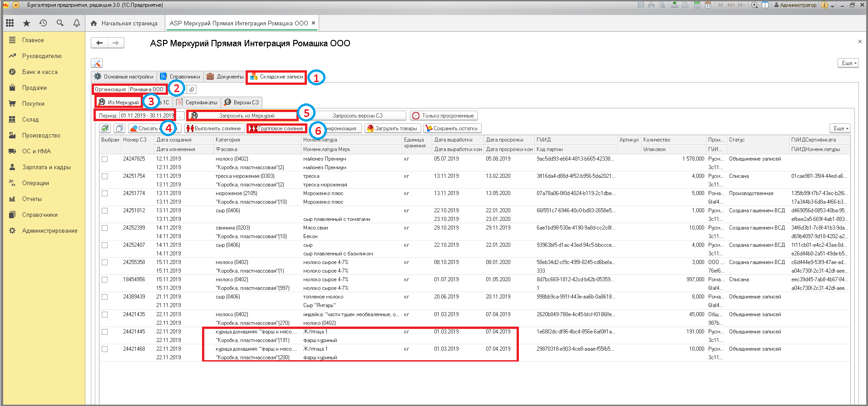Tick checkbox for record 24255358
868x406 pixels.
105,262
